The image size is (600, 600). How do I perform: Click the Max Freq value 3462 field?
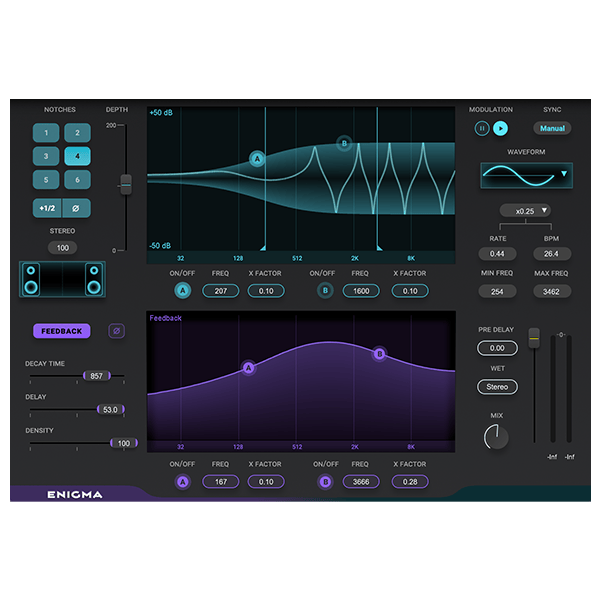(x=552, y=292)
